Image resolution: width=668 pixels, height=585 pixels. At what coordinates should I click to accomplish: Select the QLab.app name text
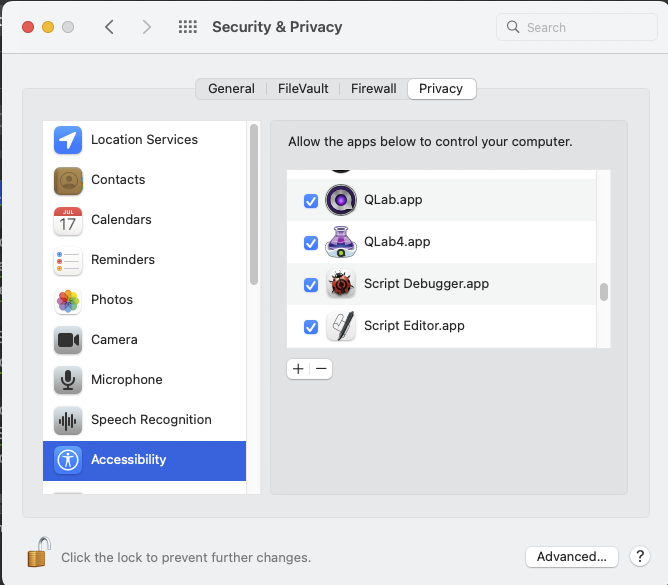[393, 200]
